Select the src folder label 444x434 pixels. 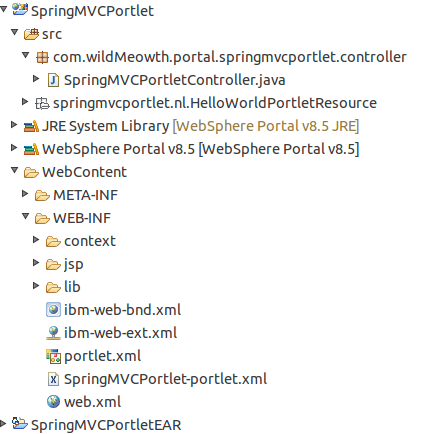52,34
